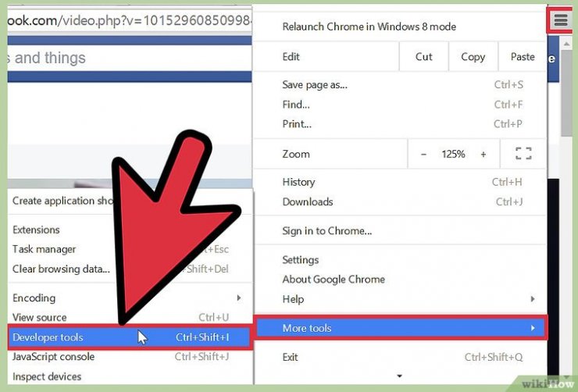
Task: Choose Developer tools in submenu
Action: coord(130,337)
